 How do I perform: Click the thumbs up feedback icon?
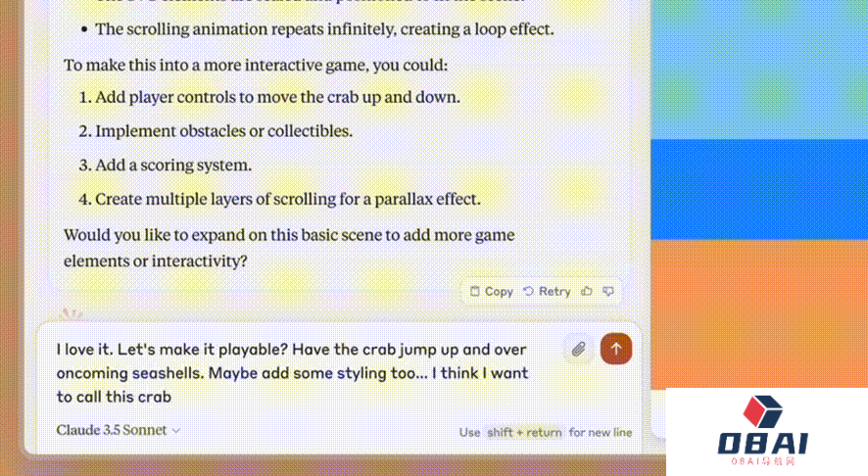pos(587,291)
